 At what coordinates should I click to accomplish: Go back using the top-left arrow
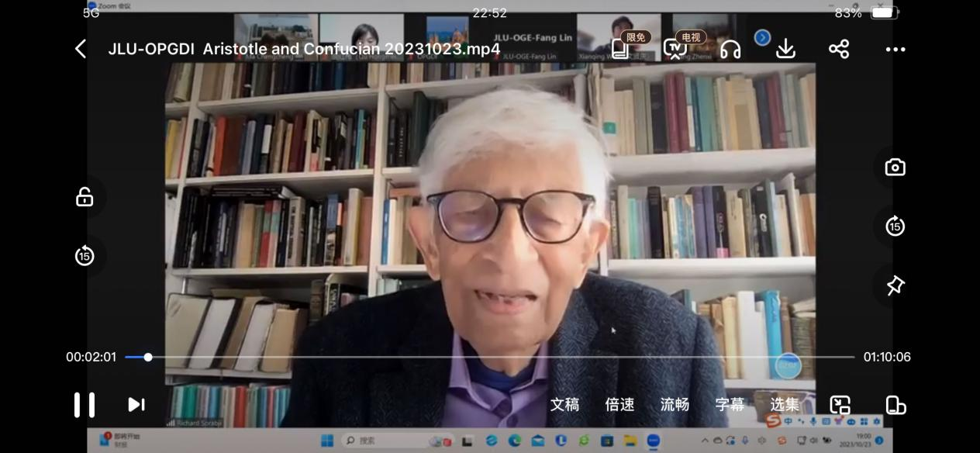pyautogui.click(x=81, y=49)
